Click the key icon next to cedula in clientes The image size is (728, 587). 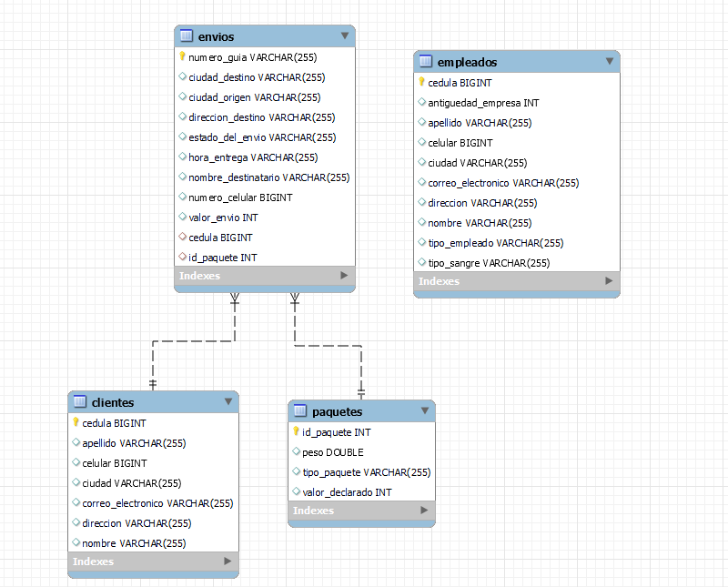tap(76, 423)
